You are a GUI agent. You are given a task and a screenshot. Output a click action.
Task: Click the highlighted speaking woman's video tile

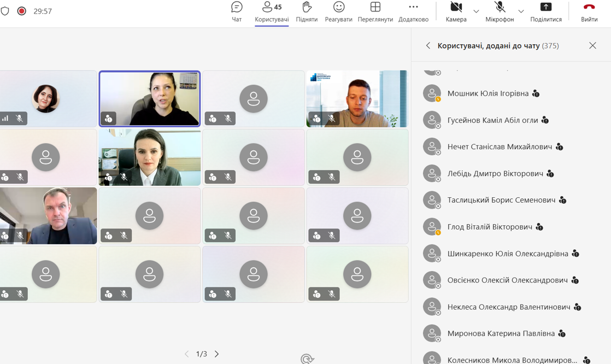coord(150,98)
